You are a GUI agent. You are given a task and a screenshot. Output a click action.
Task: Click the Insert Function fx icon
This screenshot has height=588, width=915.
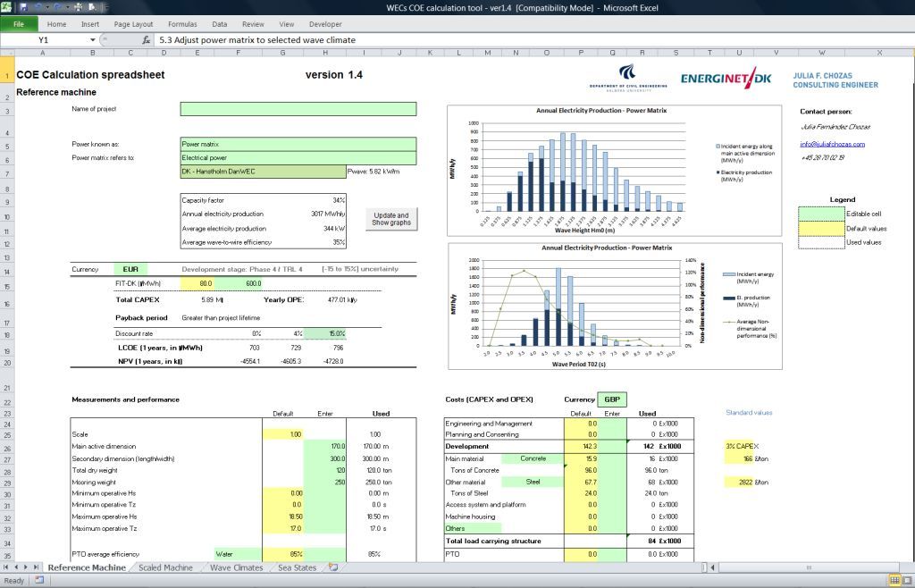tap(146, 39)
